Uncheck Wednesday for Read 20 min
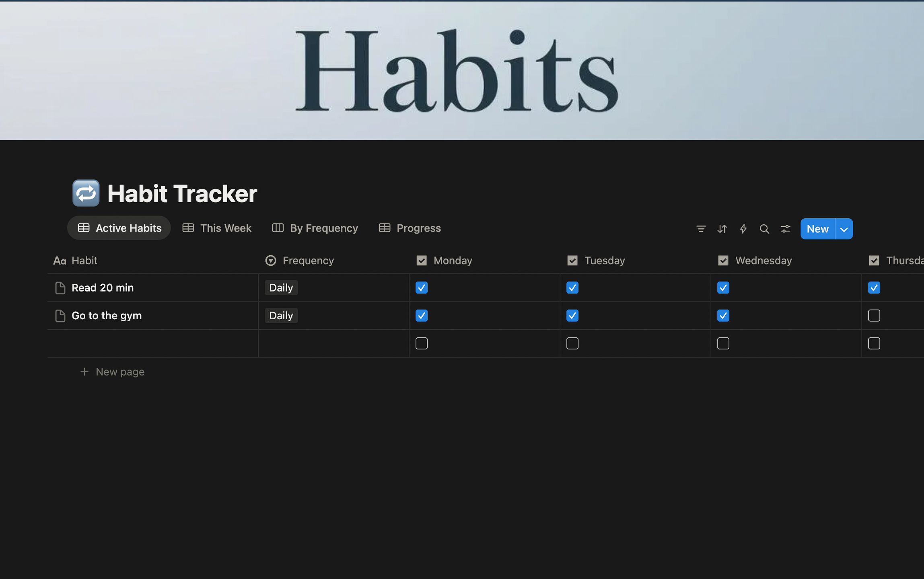This screenshot has height=579, width=924. [x=723, y=288]
